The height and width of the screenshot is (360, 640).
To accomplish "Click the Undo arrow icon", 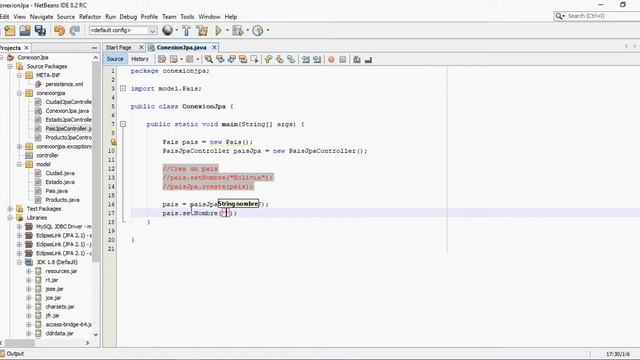I will [60, 30].
